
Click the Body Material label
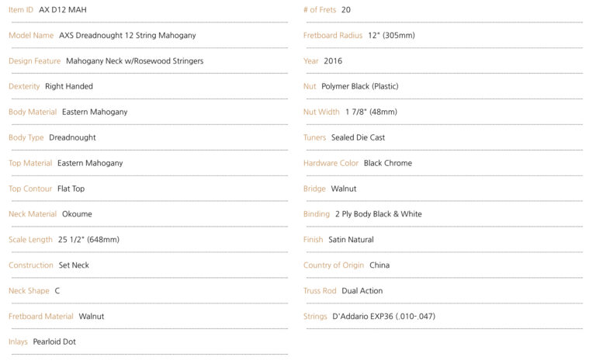(x=33, y=112)
